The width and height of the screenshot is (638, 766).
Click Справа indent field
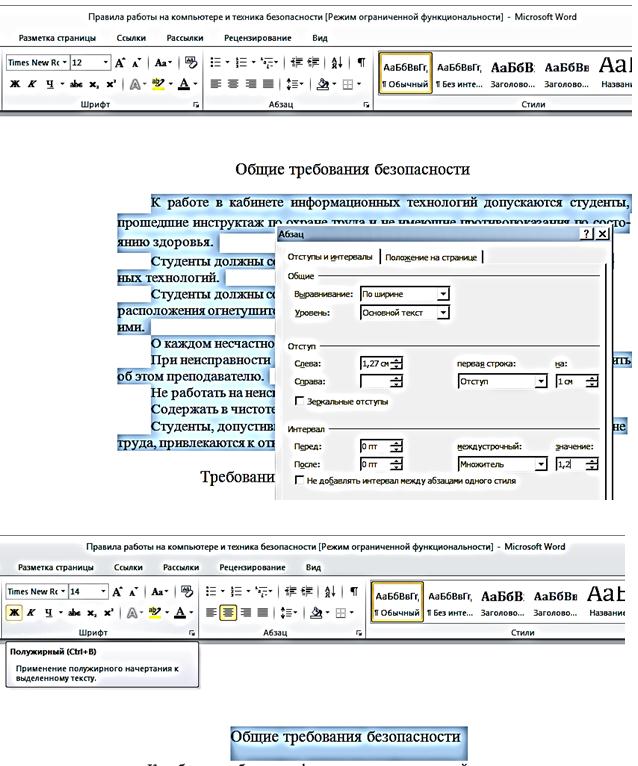(x=376, y=382)
